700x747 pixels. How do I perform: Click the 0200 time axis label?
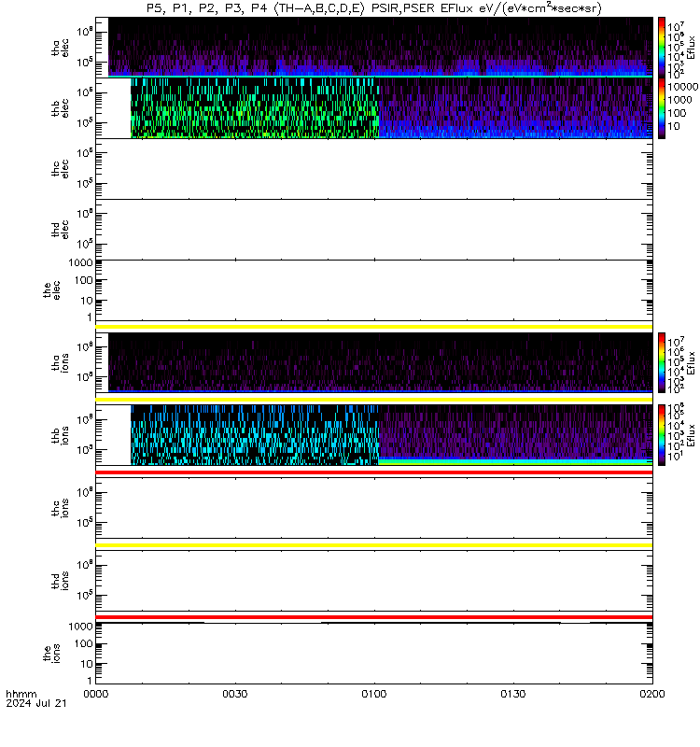(651, 694)
